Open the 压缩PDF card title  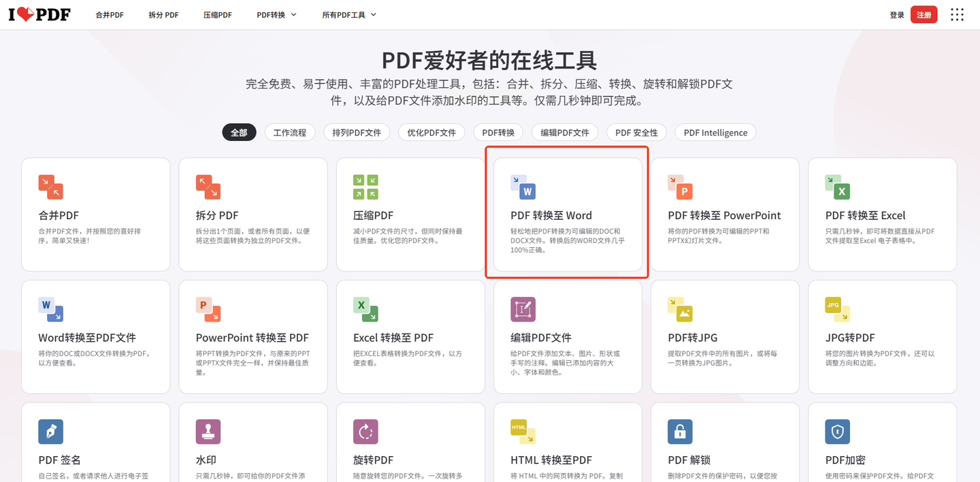pyautogui.click(x=374, y=215)
